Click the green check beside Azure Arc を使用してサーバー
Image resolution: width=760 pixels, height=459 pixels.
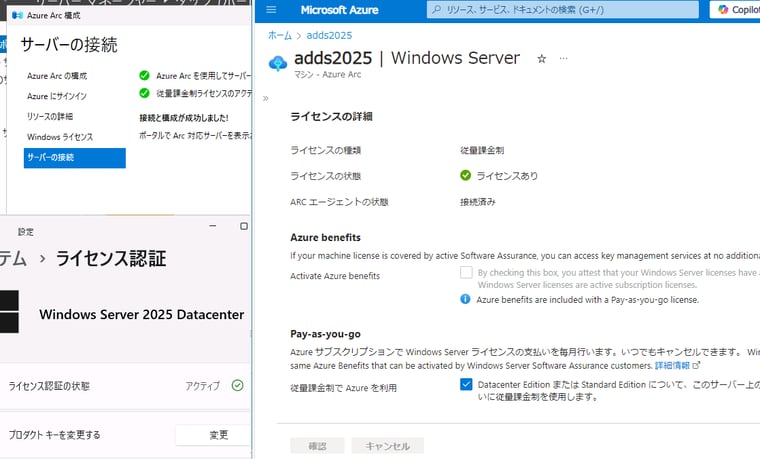click(144, 75)
